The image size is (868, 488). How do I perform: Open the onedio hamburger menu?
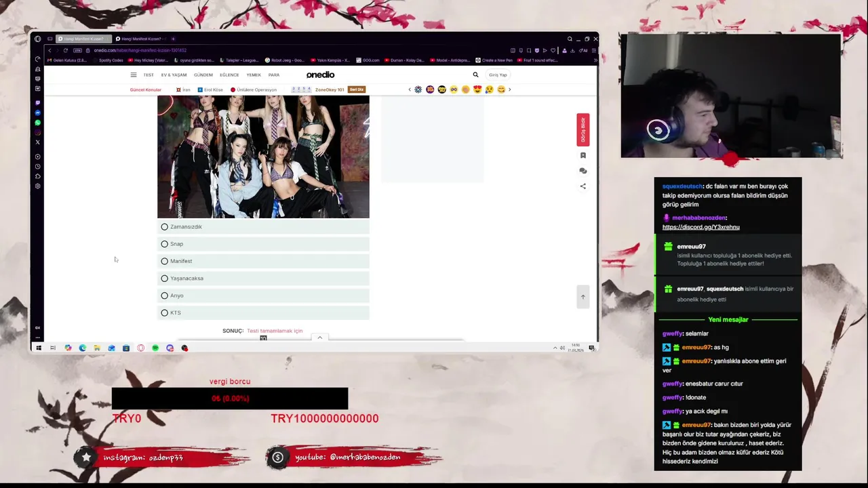134,75
